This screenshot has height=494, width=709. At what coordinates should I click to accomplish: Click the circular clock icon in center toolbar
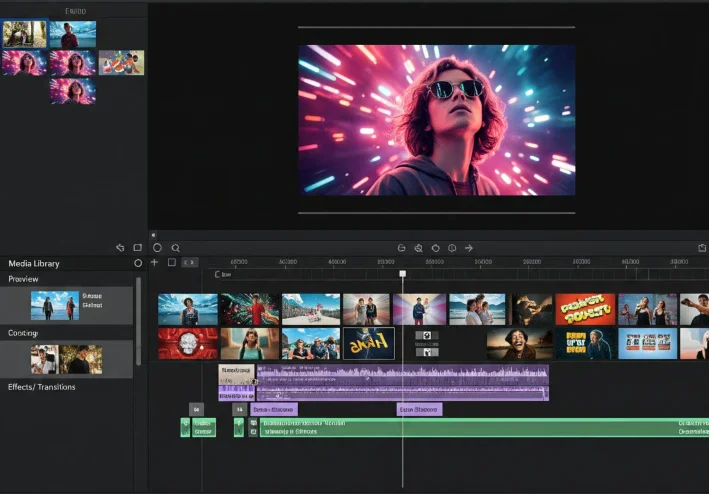(452, 248)
